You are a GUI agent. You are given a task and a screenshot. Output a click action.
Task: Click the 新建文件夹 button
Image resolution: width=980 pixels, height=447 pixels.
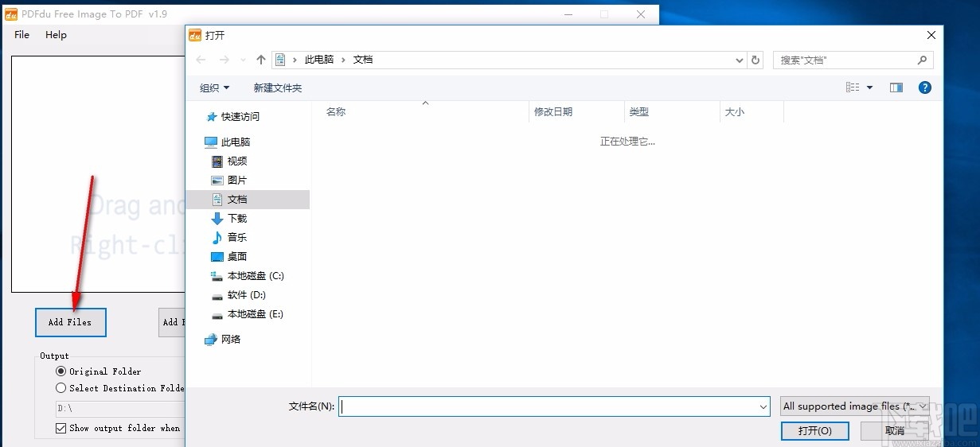(278, 87)
